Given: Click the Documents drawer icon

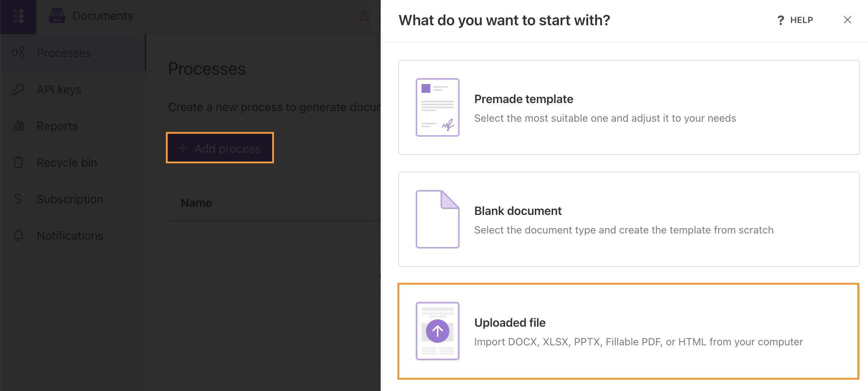Looking at the screenshot, I should point(57,16).
